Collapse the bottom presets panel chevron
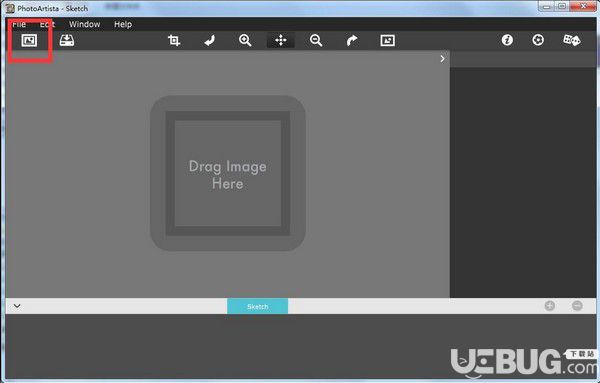 (x=17, y=306)
